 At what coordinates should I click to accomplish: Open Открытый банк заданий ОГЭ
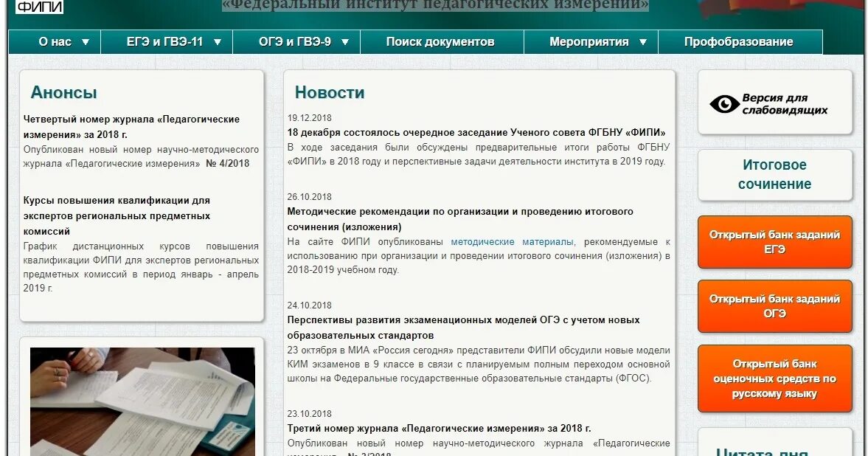pos(775,306)
